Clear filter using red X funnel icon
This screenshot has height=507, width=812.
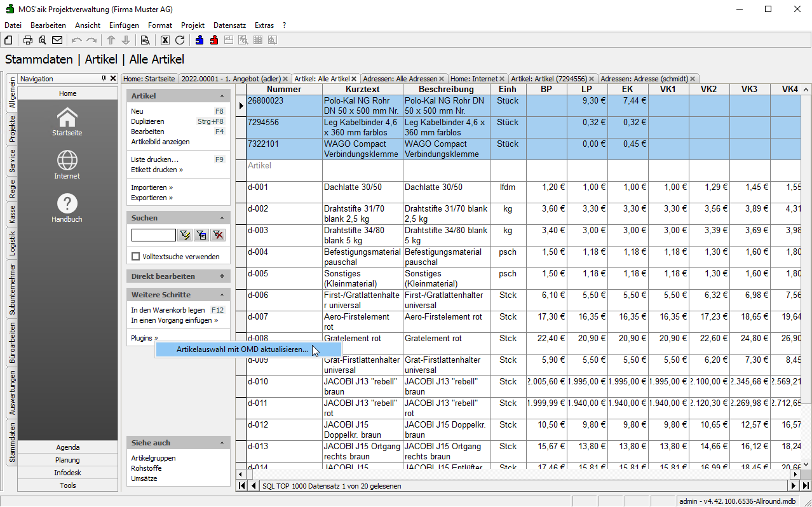(218, 236)
